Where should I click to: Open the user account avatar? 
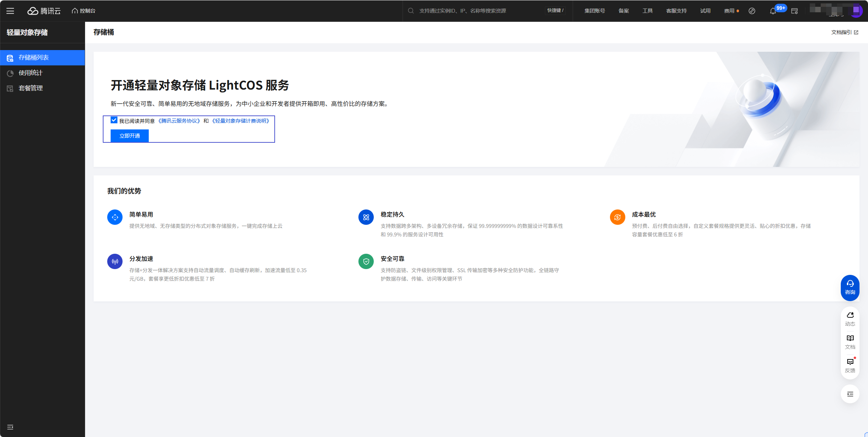tap(856, 10)
